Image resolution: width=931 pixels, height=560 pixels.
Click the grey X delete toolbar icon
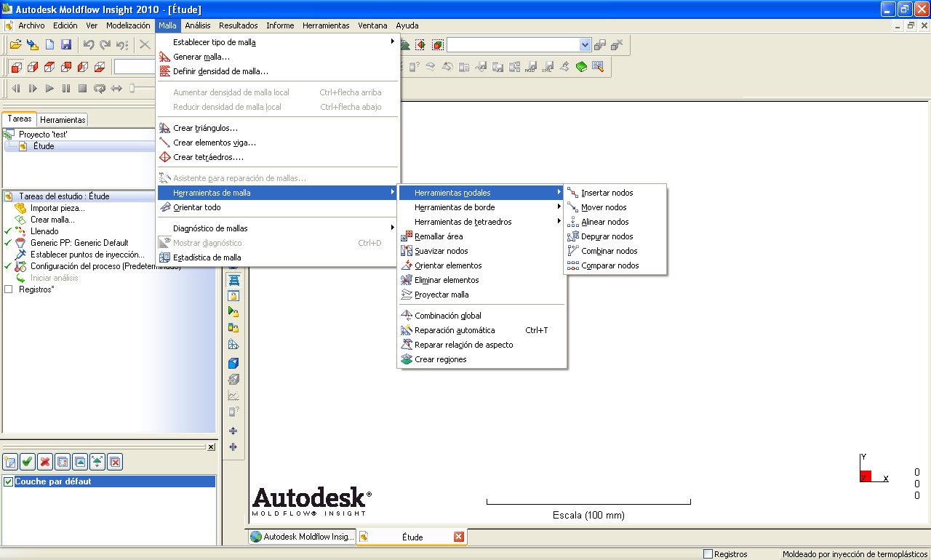point(145,45)
